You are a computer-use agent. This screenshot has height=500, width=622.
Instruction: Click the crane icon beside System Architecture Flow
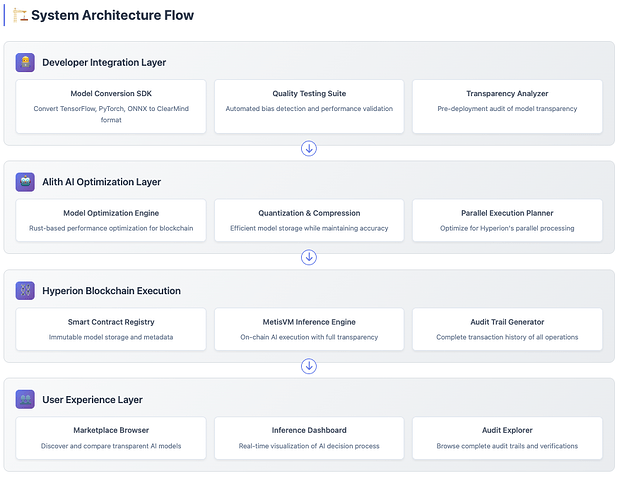(20, 15)
